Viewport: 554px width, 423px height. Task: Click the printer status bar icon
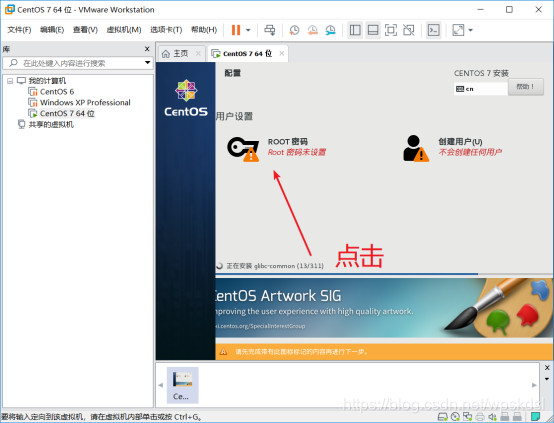(480, 417)
